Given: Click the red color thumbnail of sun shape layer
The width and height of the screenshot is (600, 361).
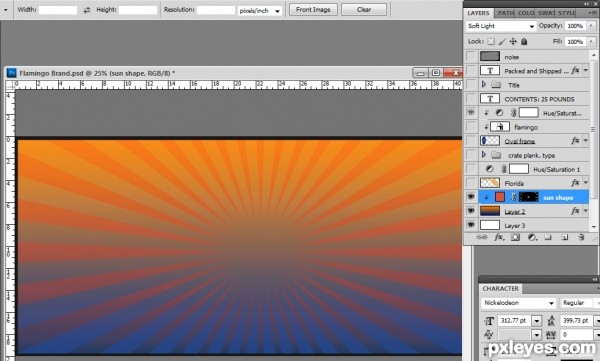Looking at the screenshot, I should (500, 197).
